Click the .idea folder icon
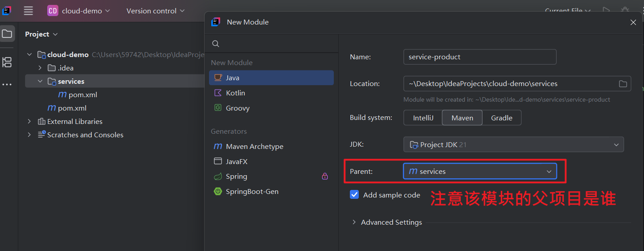Screen dimensions: 644x251 (52, 68)
